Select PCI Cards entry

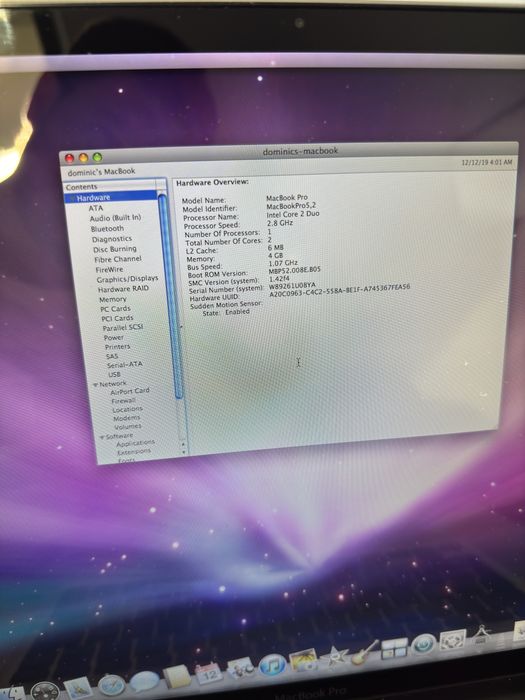pos(117,318)
